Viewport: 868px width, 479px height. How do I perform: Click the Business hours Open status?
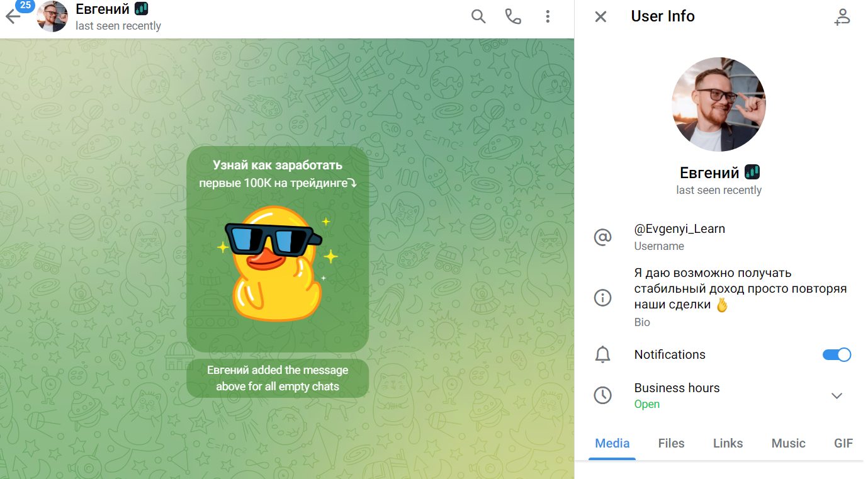(646, 404)
